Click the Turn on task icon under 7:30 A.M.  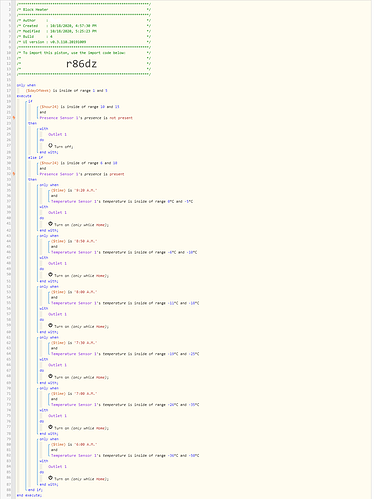(x=50, y=377)
